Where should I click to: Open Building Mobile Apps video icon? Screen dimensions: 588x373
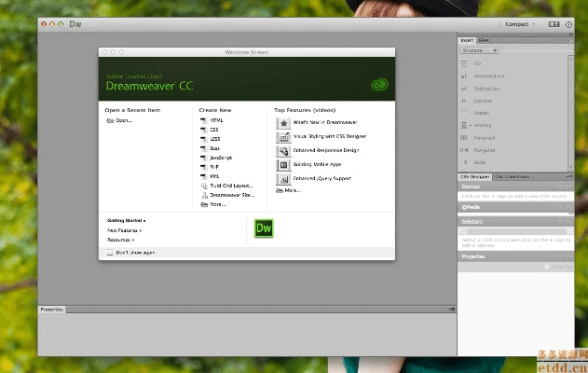click(283, 164)
